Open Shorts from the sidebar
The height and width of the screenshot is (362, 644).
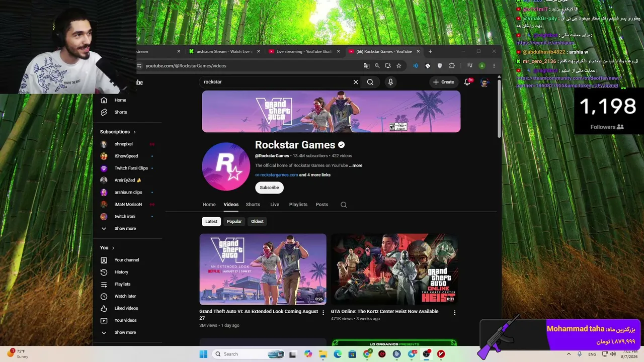[120, 112]
